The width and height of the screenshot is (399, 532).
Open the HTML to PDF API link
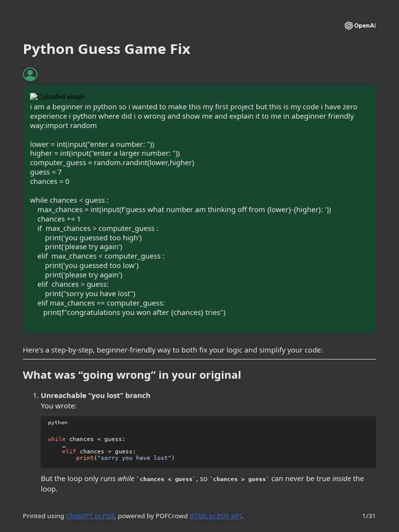216,516
